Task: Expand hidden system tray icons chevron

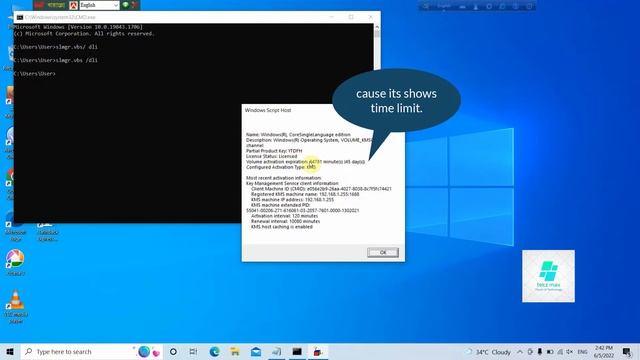Action: tap(520, 352)
